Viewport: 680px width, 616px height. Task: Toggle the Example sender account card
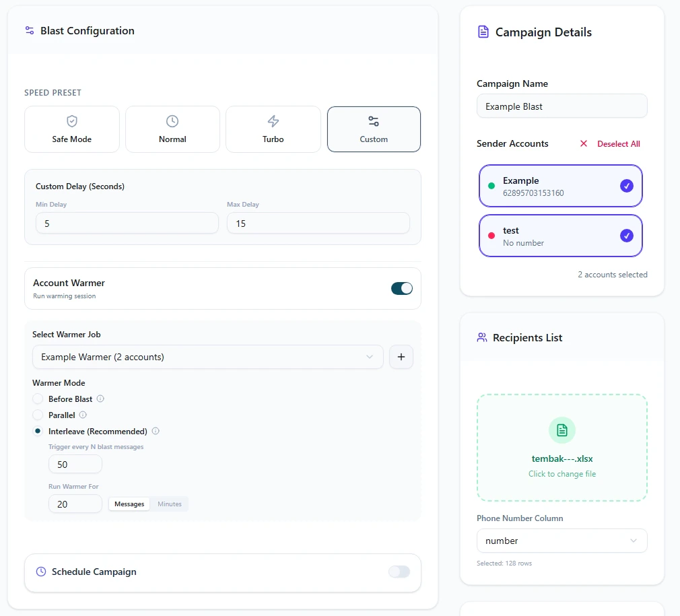pyautogui.click(x=560, y=186)
